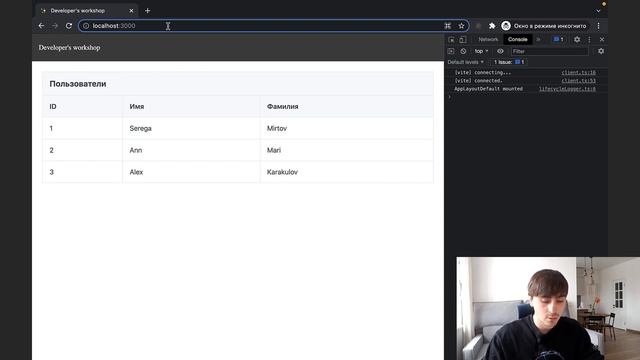This screenshot has width=640, height=360.
Task: Click the Developer's workshop header title
Action: pyautogui.click(x=69, y=47)
